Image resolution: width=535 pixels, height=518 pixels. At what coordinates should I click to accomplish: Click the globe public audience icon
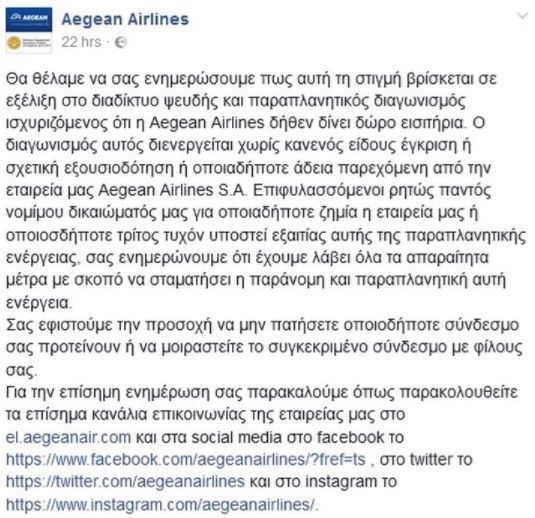click(120, 42)
